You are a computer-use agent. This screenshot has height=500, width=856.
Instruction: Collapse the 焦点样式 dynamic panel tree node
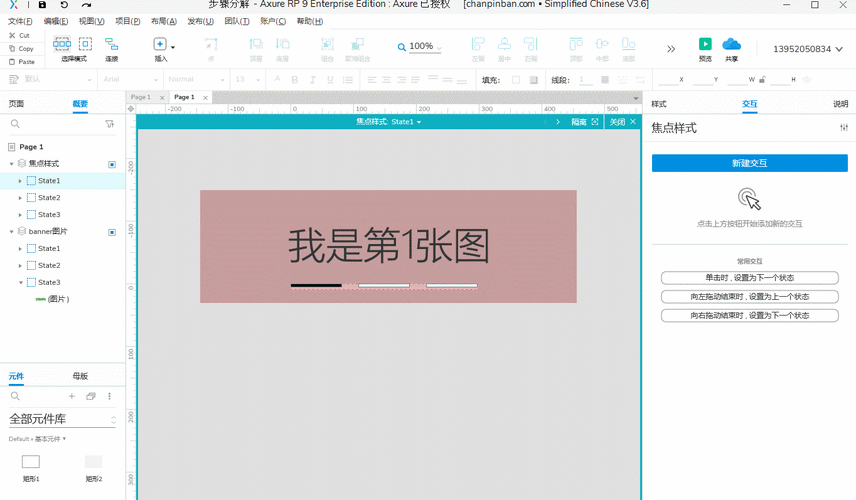click(11, 164)
